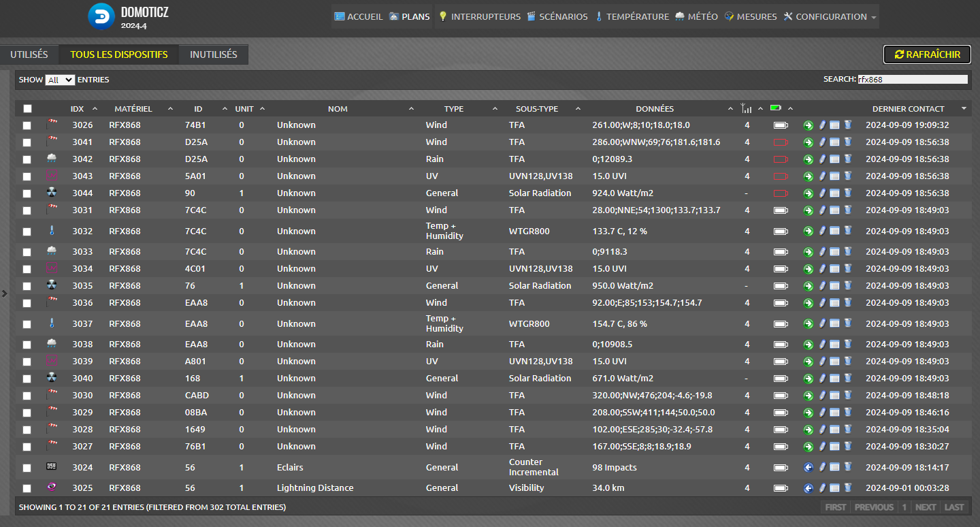Click the thermometer icon for idx 3032
Screen dimensions: 980x527
pos(52,231)
